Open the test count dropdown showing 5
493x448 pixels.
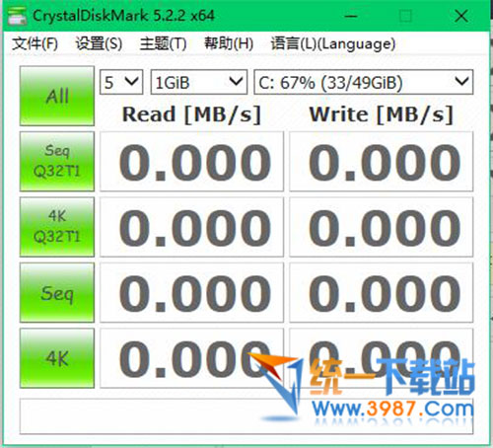click(121, 82)
